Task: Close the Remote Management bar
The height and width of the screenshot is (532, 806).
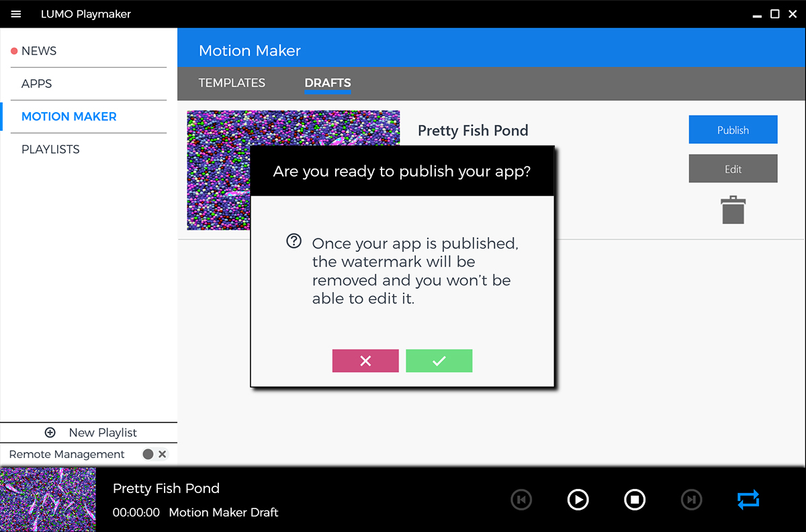Action: point(163,455)
